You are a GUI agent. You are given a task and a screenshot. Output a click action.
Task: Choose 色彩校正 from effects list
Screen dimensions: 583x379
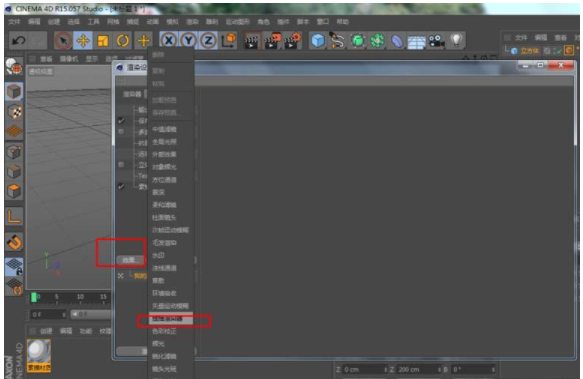click(x=164, y=331)
